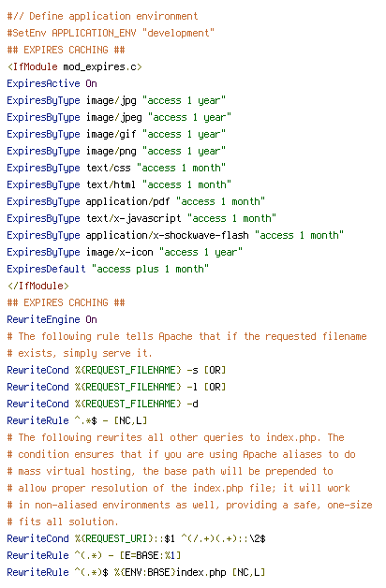
Task: Click the text/x-javascript expiry line
Action: pos(141,218)
